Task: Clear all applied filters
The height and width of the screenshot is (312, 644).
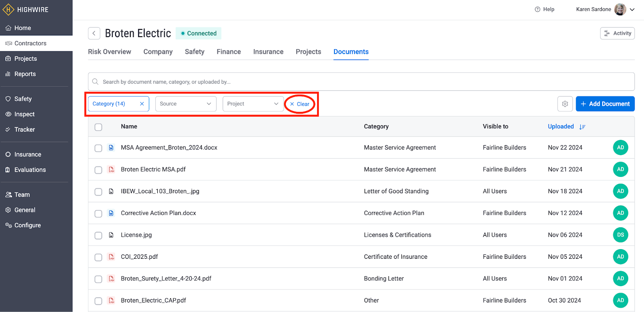Action: point(300,104)
